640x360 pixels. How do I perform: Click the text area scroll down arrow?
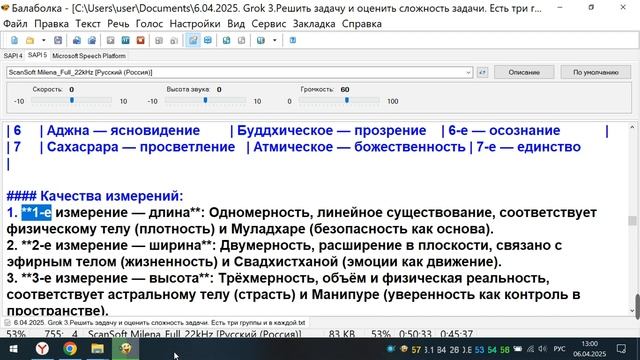pyautogui.click(x=632, y=311)
